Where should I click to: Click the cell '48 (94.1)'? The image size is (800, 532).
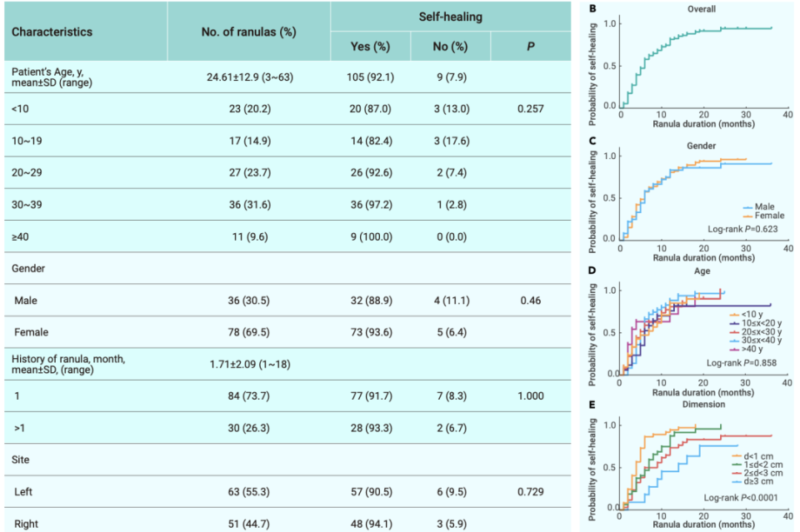[x=371, y=524]
